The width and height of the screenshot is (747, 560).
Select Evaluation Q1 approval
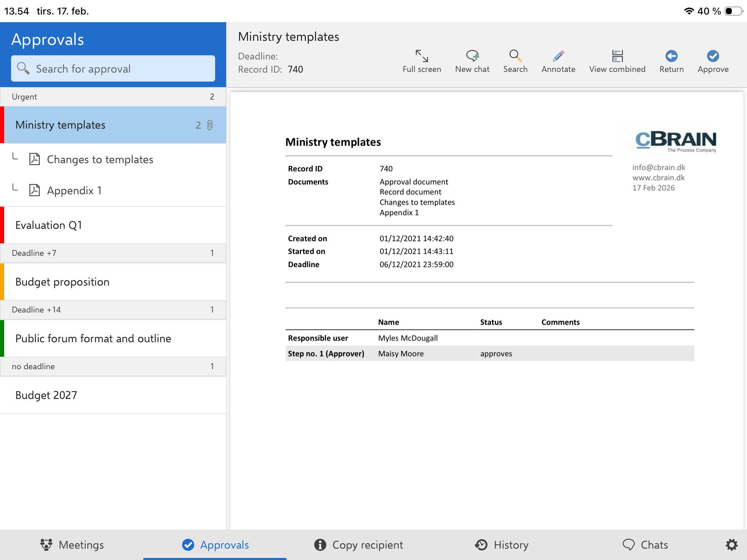[113, 225]
